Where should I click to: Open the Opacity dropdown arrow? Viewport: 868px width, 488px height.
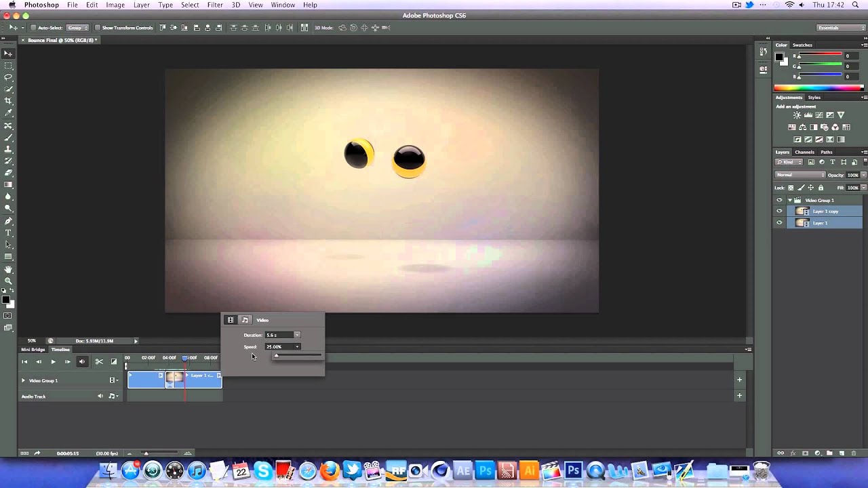point(863,175)
